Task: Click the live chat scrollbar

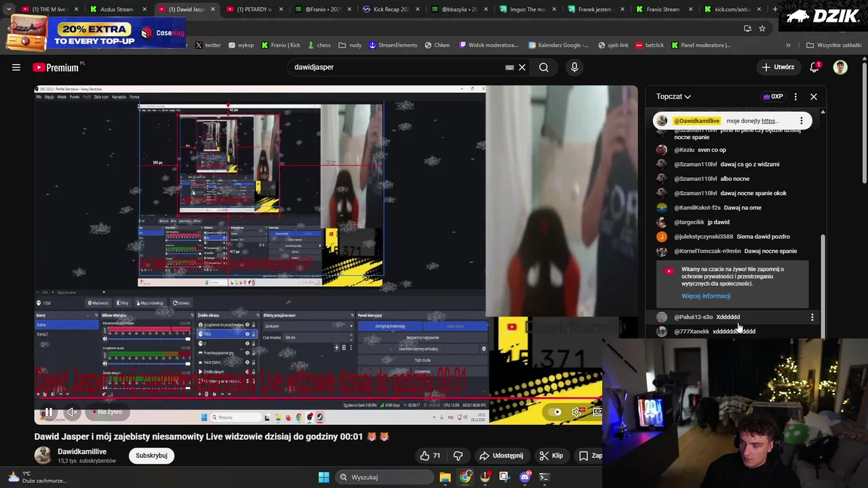Action: [x=823, y=285]
